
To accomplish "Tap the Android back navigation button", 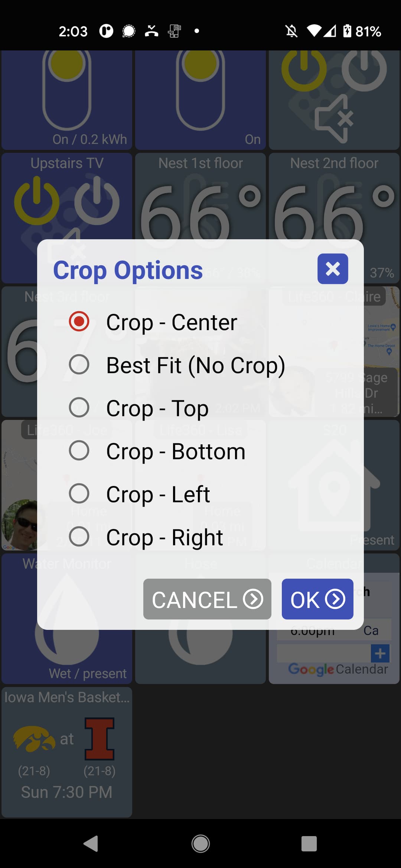I will click(x=91, y=844).
